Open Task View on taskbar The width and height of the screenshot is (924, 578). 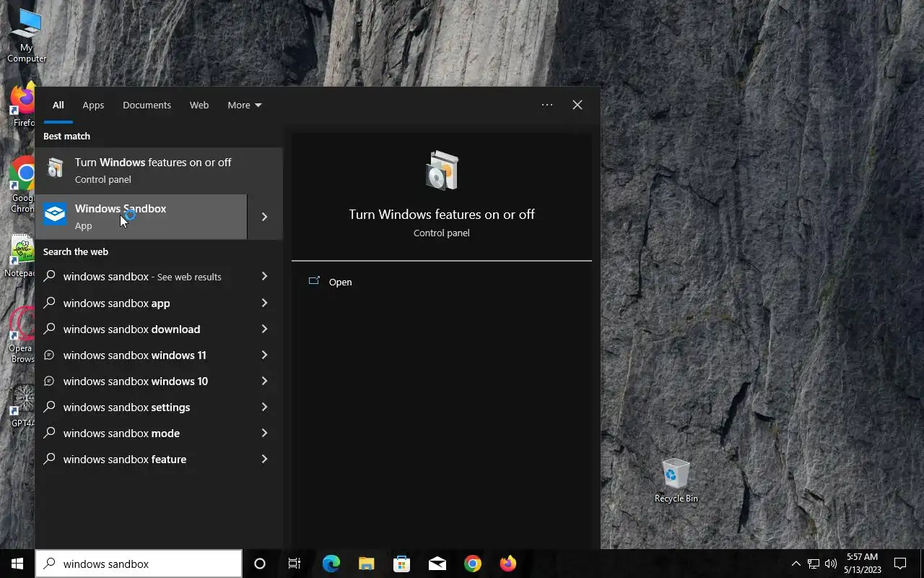295,564
